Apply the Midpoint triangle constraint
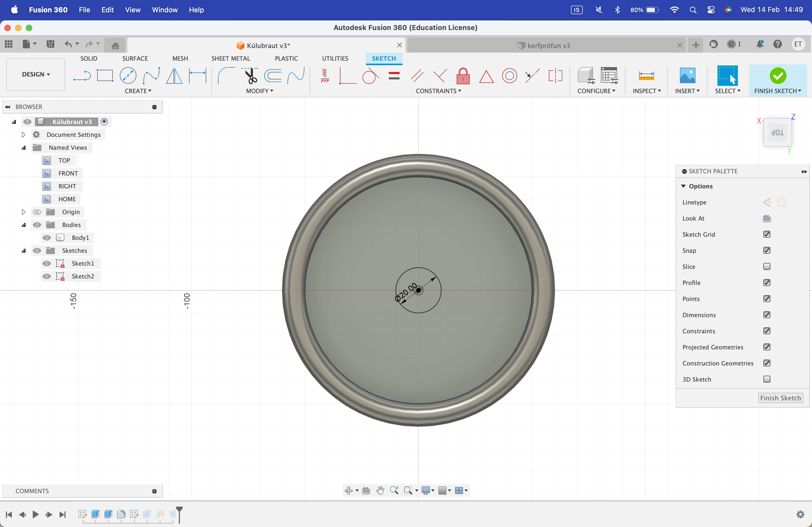This screenshot has height=527, width=812. pyautogui.click(x=486, y=76)
